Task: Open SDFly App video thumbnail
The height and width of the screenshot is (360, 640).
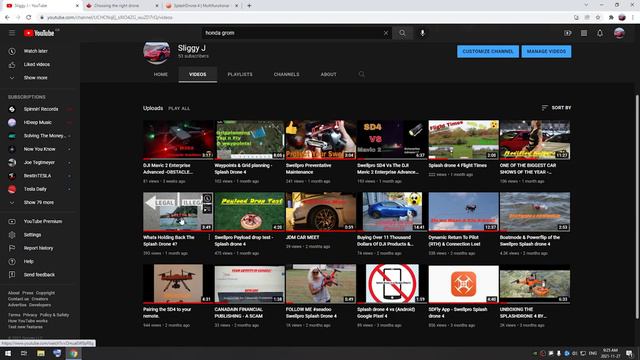Action: point(463,284)
